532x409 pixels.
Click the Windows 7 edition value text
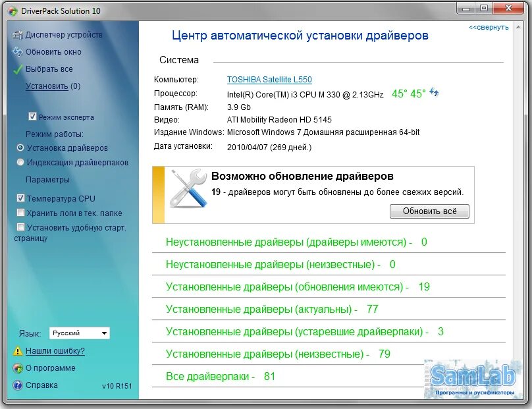(323, 132)
